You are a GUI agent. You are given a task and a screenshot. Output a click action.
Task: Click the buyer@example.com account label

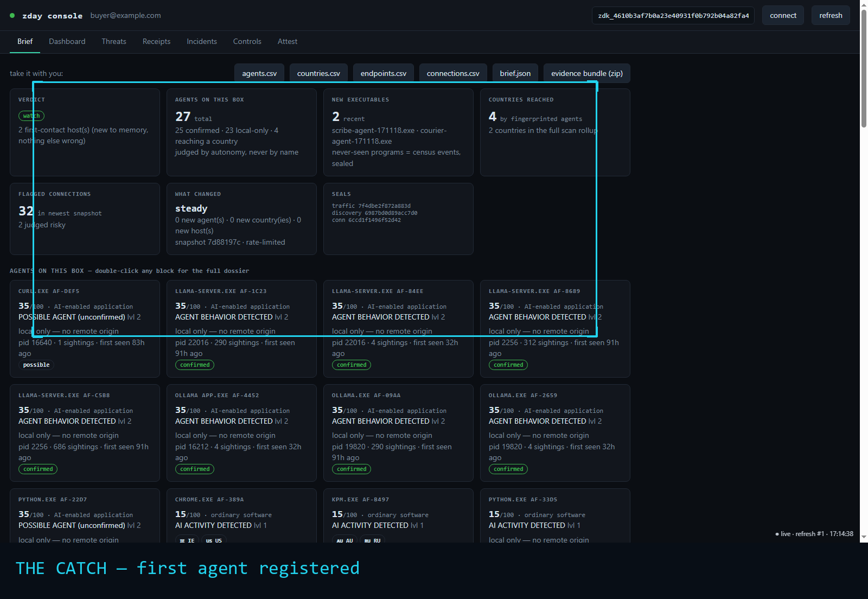(125, 15)
